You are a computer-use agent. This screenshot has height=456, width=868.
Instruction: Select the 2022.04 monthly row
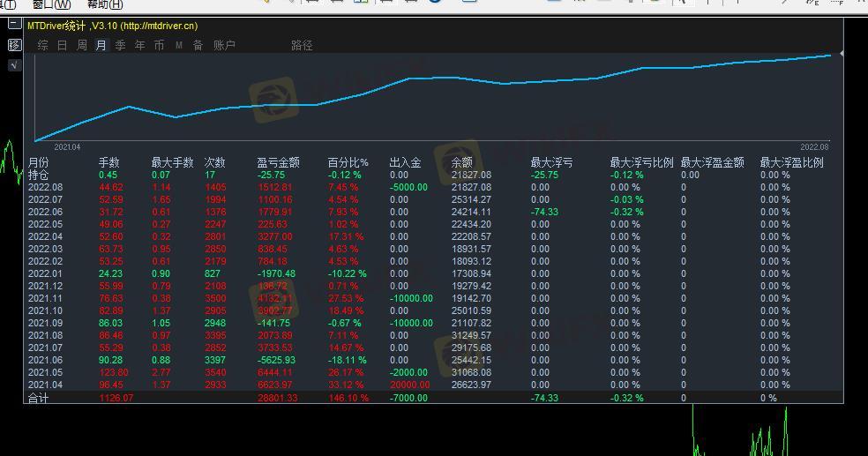(x=46, y=236)
